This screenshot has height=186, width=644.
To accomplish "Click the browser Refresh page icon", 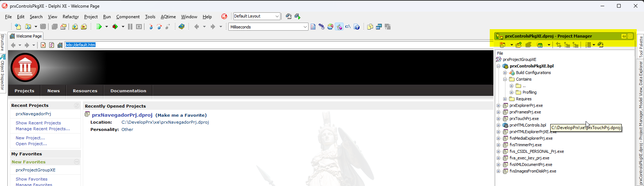I will point(51,45).
